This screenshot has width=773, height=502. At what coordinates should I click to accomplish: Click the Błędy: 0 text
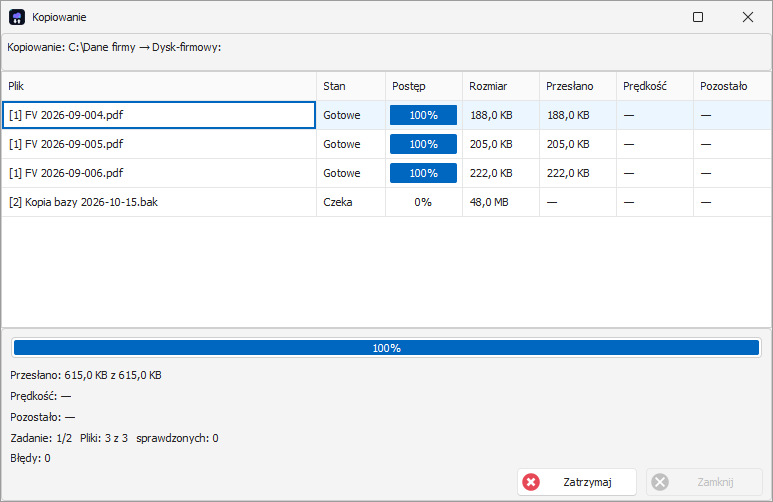pos(30,458)
